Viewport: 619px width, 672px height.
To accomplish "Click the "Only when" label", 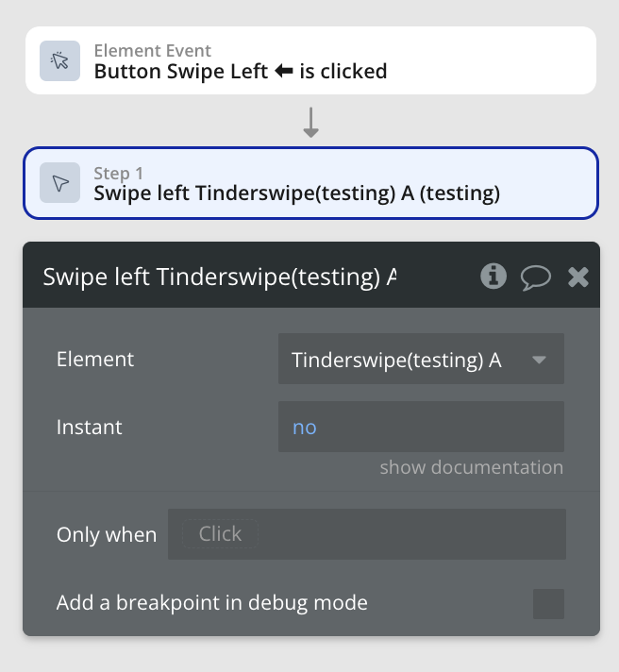I will [x=107, y=534].
